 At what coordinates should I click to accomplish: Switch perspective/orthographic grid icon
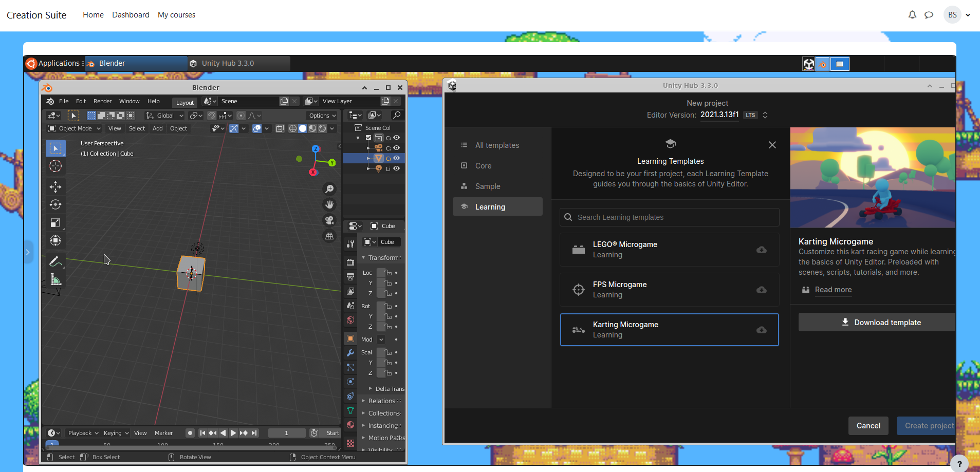point(329,236)
